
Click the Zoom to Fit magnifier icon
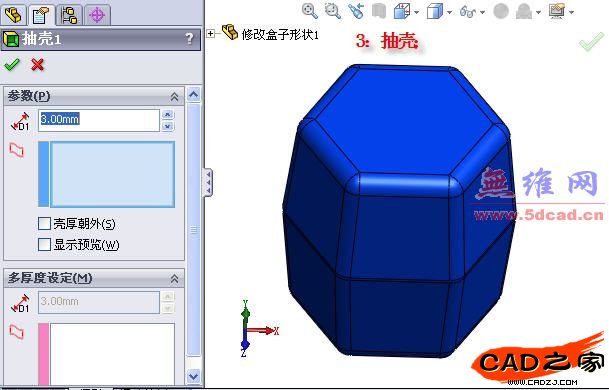click(310, 11)
